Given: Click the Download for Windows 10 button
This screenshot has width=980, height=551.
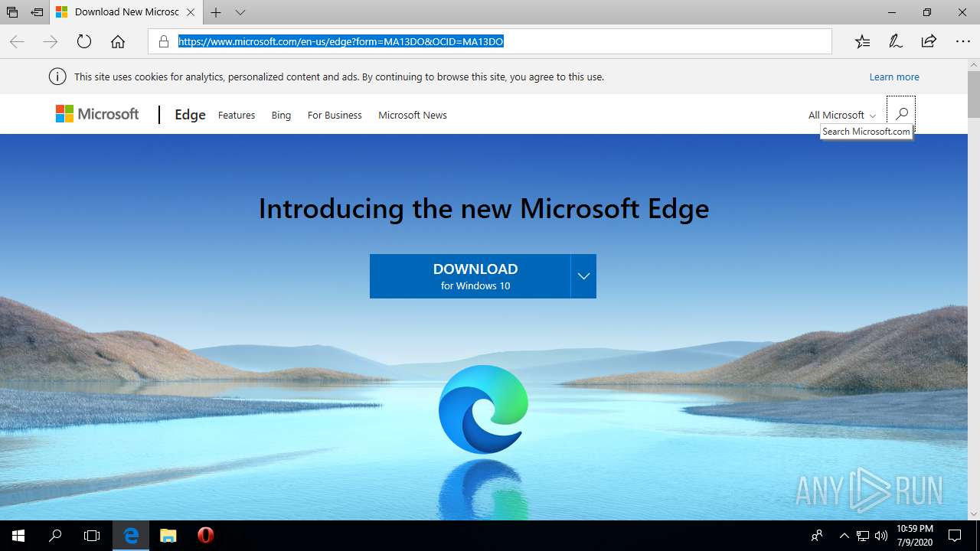Looking at the screenshot, I should 470,276.
